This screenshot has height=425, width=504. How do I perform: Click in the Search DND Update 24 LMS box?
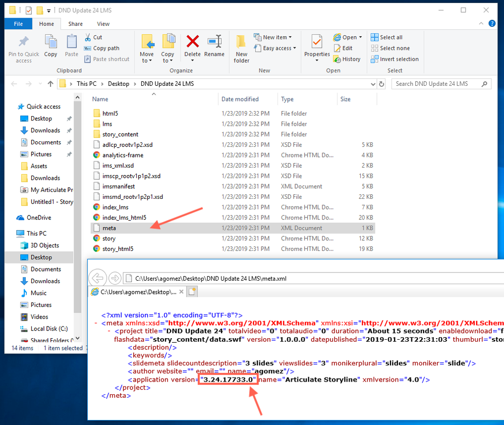pos(437,84)
